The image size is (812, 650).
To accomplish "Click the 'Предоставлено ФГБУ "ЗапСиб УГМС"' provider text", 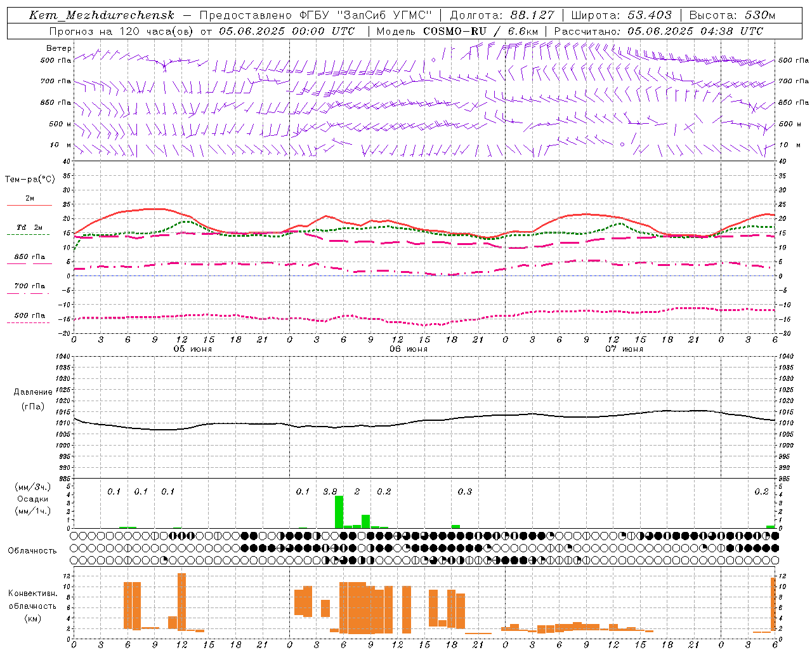I will tap(316, 15).
